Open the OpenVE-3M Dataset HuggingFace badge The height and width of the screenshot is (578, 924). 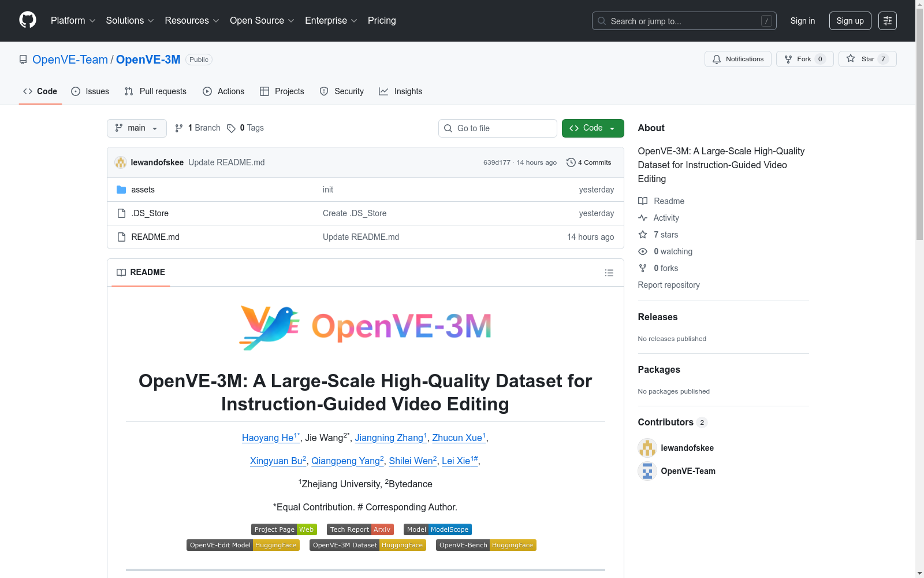pos(368,545)
